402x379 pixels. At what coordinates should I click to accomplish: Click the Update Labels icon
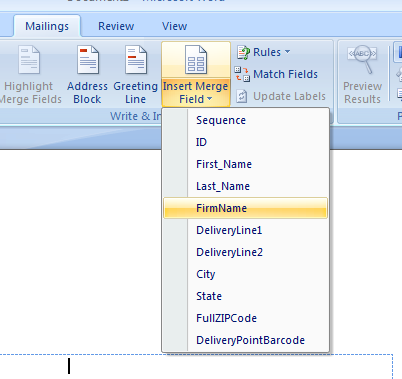click(x=242, y=96)
